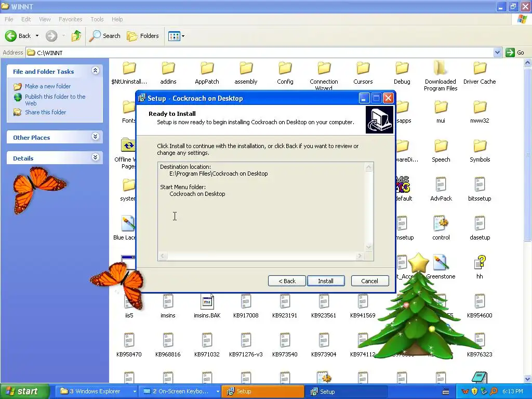Image resolution: width=532 pixels, height=399 pixels.
Task: Open the File menu
Action: [x=9, y=19]
